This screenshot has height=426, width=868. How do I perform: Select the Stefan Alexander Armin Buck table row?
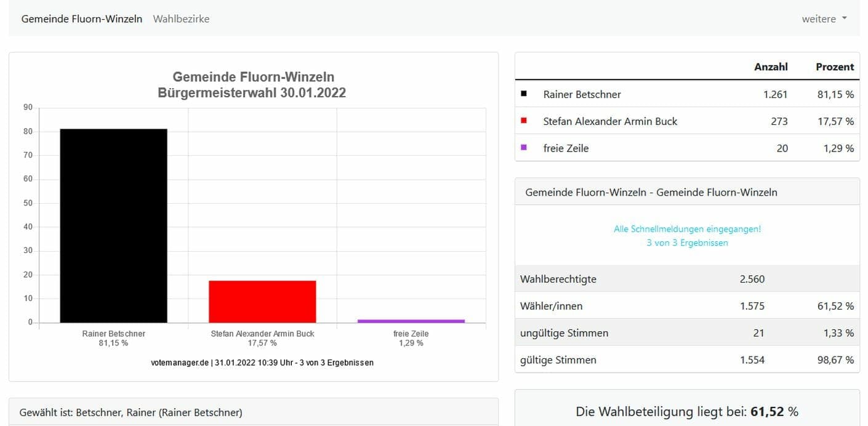[610, 121]
